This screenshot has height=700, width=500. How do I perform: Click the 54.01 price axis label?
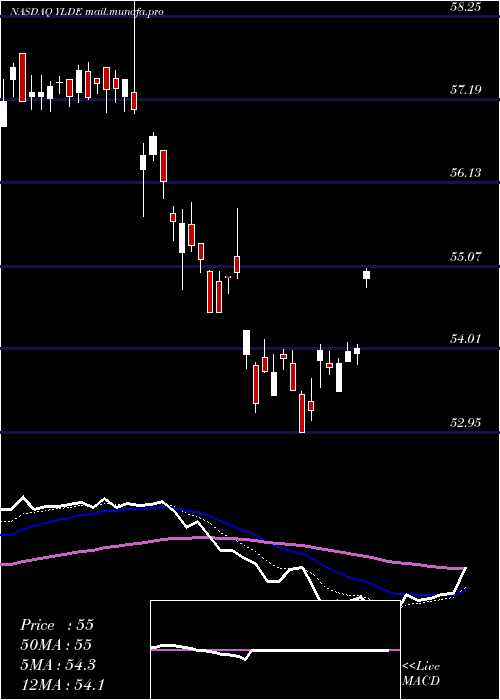click(x=466, y=339)
